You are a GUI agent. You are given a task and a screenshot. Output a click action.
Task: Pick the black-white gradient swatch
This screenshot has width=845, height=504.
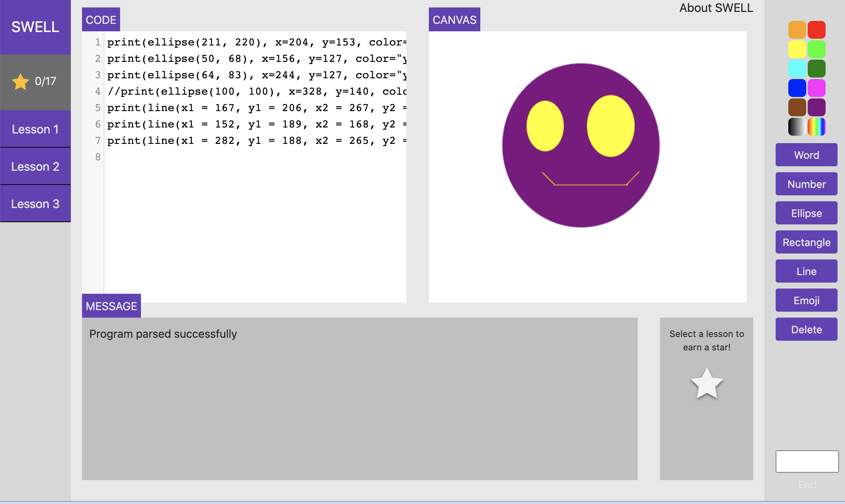tap(797, 127)
